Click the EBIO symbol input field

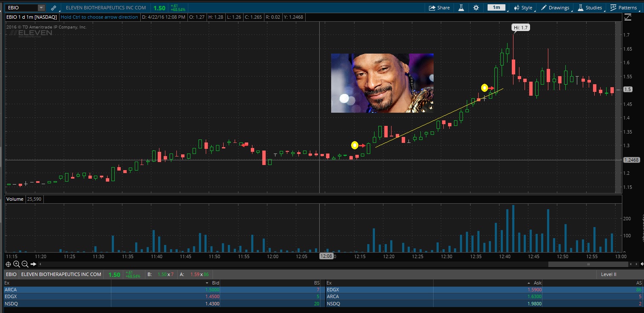tap(22, 8)
